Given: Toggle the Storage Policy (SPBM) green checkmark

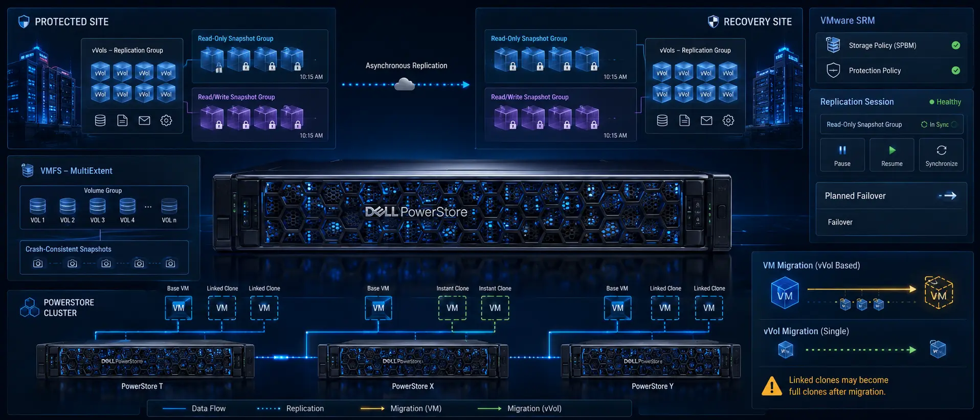Looking at the screenshot, I should 955,45.
